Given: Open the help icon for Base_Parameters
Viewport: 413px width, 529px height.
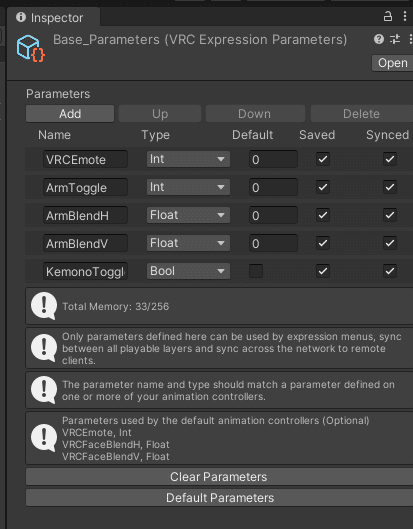Looking at the screenshot, I should pos(379,39).
